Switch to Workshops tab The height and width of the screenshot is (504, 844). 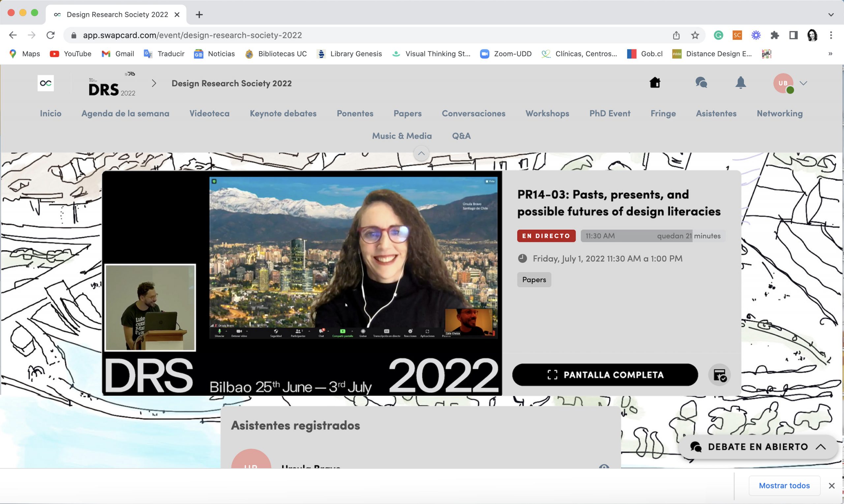[547, 113]
